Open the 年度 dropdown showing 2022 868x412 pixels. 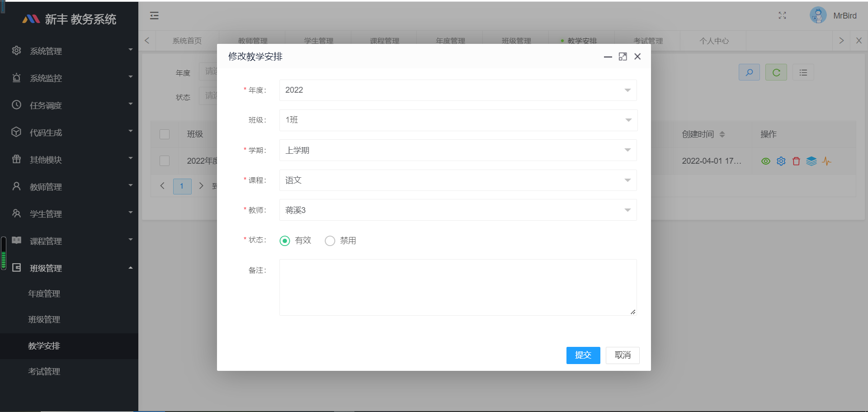coord(458,90)
